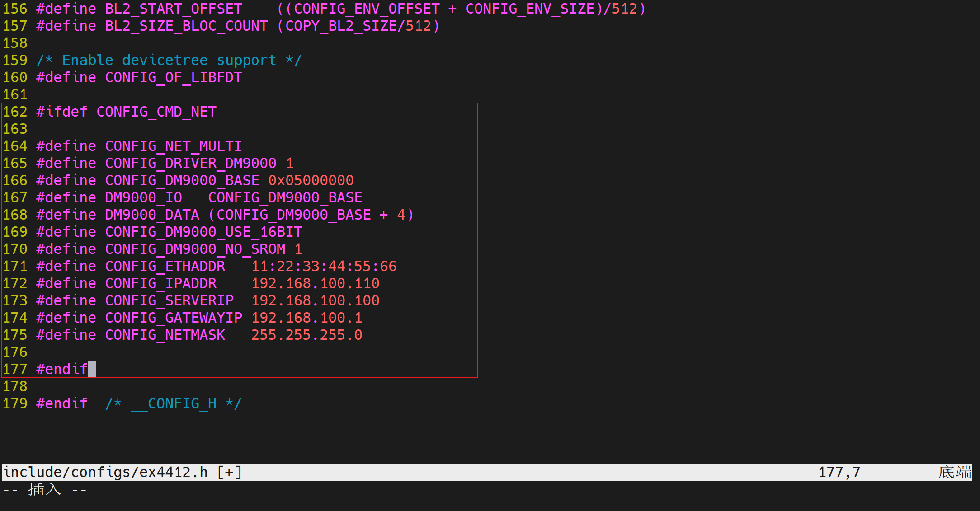Click the DM9000_DATA macro name

click(152, 215)
